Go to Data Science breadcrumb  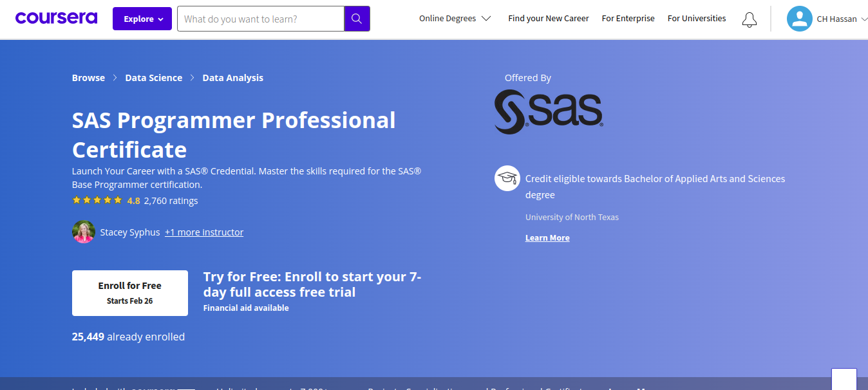click(154, 78)
